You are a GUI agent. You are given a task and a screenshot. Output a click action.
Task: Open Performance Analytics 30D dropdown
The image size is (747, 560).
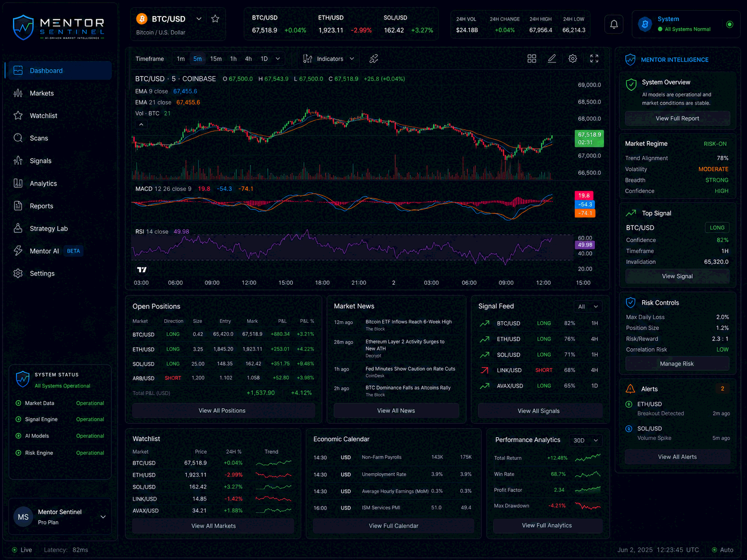click(x=586, y=440)
